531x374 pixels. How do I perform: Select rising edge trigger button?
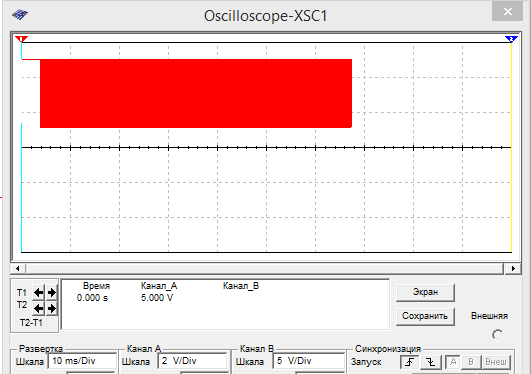pyautogui.click(x=409, y=362)
